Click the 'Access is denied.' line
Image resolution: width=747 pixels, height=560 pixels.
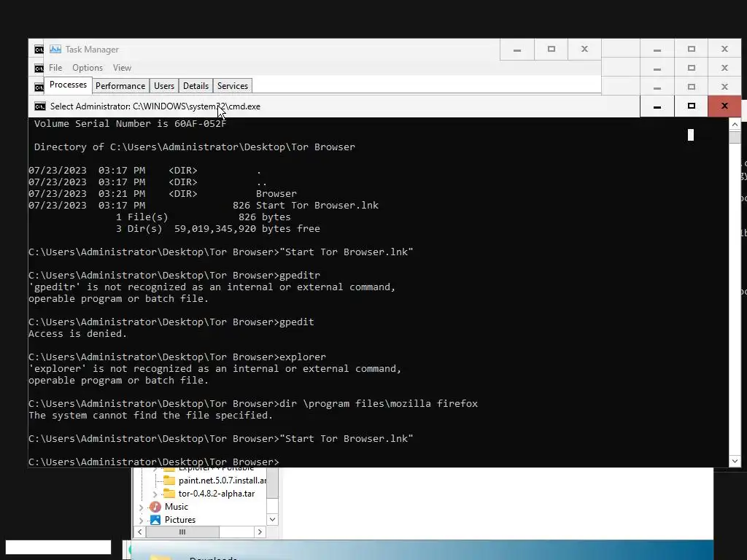77,334
